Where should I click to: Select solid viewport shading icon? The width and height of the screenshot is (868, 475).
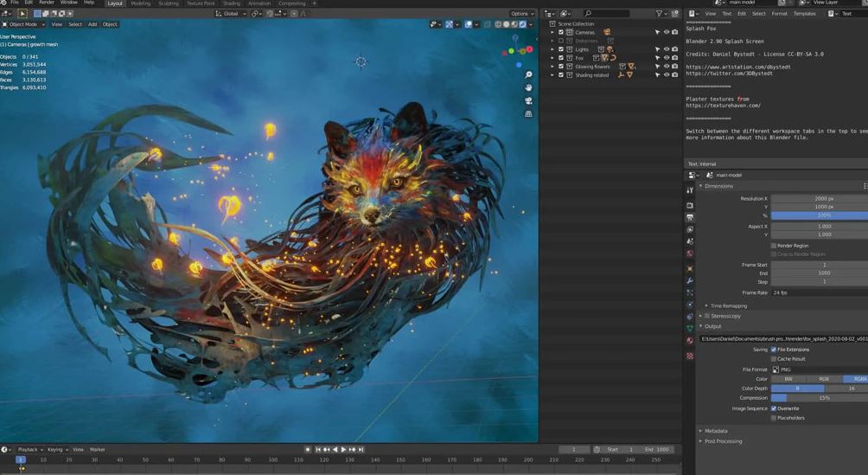tap(506, 24)
